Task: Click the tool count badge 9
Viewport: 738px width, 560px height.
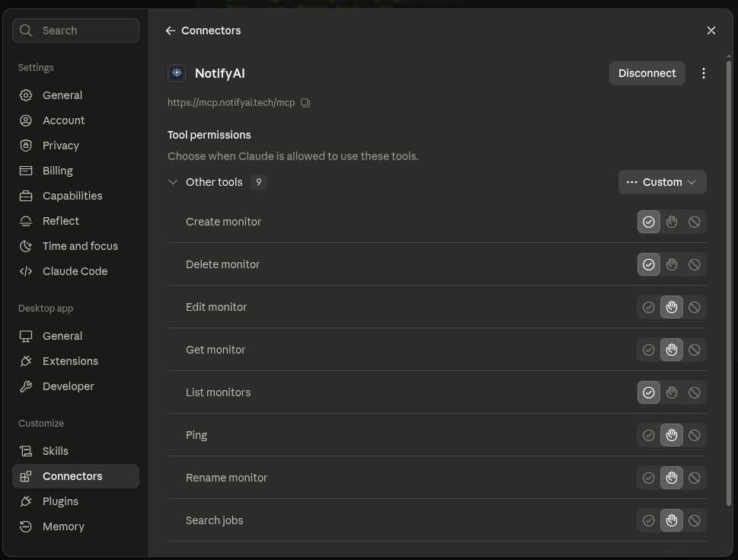Action: (x=258, y=182)
